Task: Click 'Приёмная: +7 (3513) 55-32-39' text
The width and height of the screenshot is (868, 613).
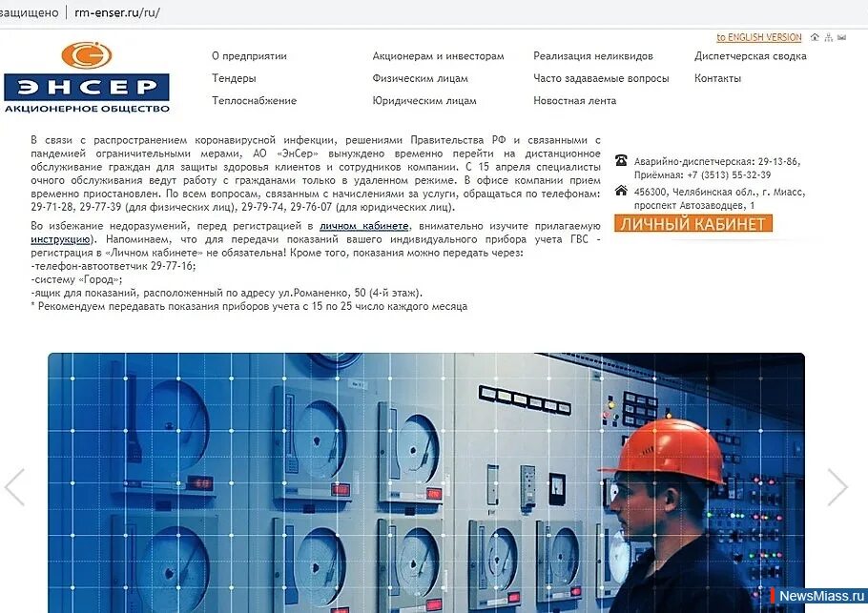Action: click(702, 174)
